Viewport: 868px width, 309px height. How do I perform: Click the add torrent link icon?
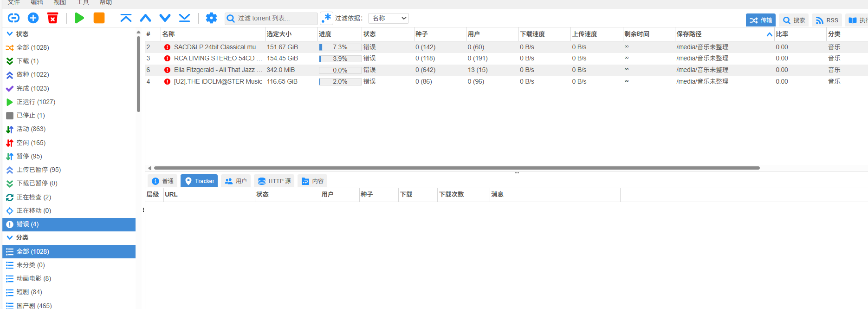(14, 18)
